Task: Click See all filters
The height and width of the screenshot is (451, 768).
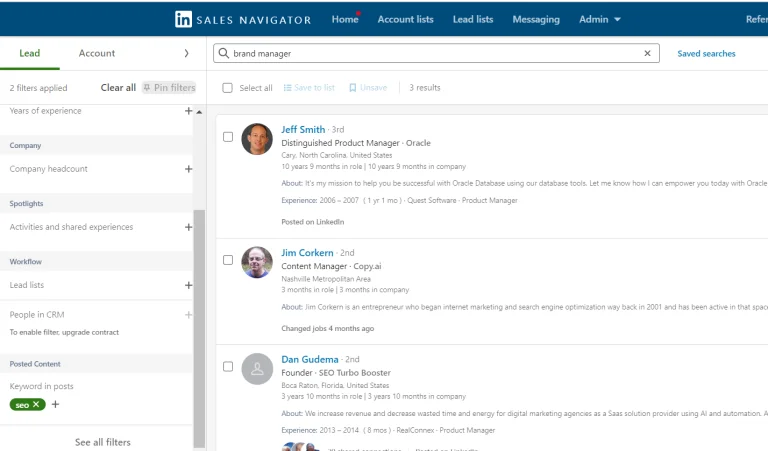Action: pyautogui.click(x=103, y=442)
